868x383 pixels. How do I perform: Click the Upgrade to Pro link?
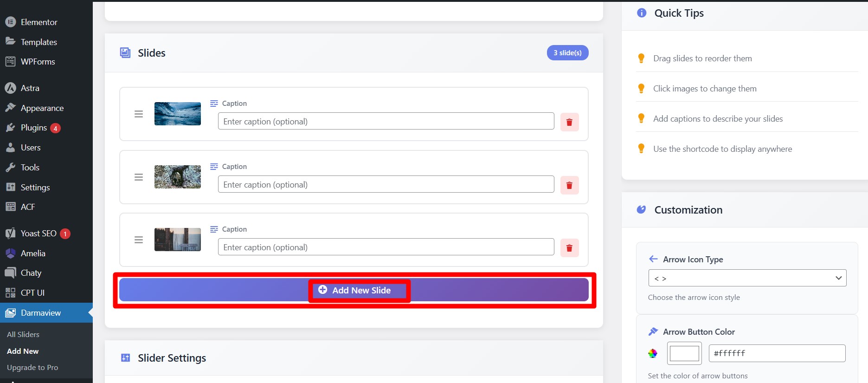click(x=32, y=367)
